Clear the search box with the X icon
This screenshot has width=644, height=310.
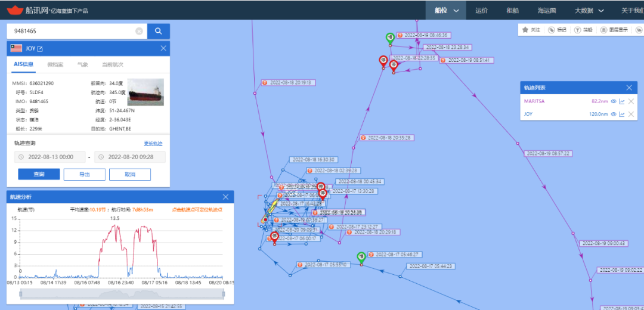[139, 31]
